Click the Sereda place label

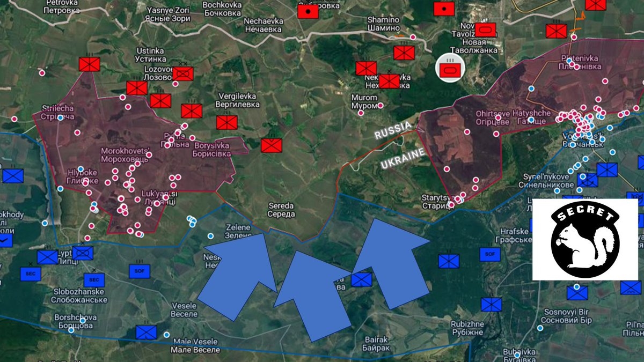[281, 210]
